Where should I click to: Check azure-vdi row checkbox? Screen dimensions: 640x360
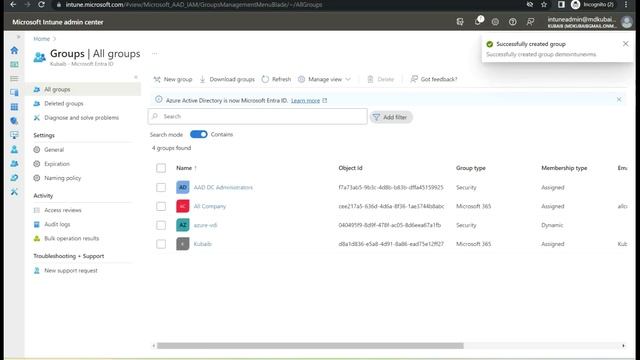pyautogui.click(x=161, y=225)
